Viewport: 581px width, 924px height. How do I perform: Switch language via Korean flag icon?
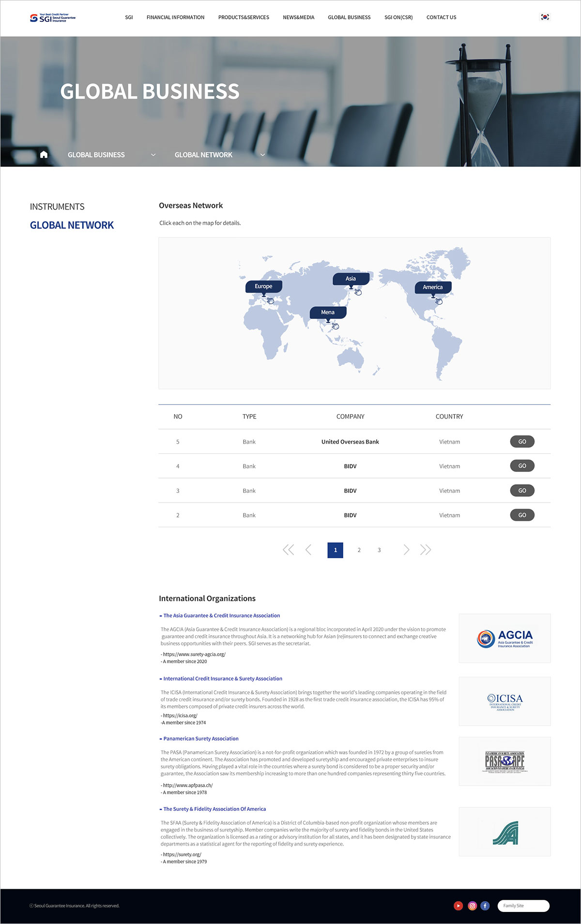[x=545, y=17]
